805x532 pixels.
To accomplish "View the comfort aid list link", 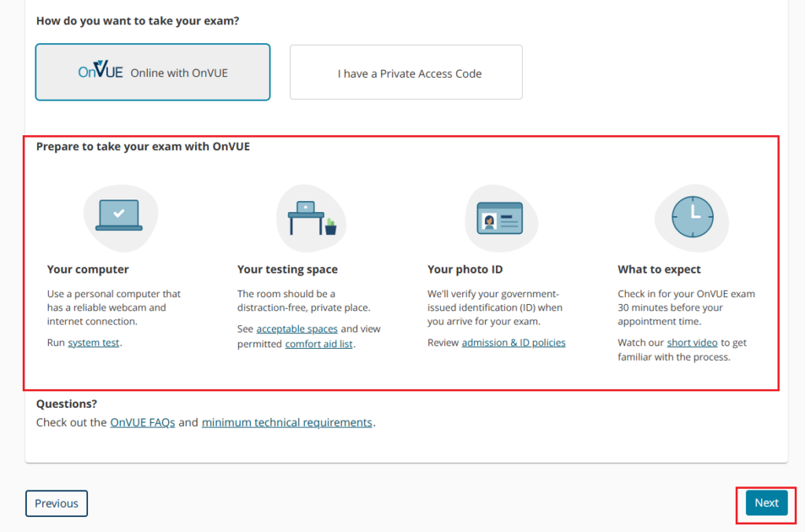I will pyautogui.click(x=318, y=344).
